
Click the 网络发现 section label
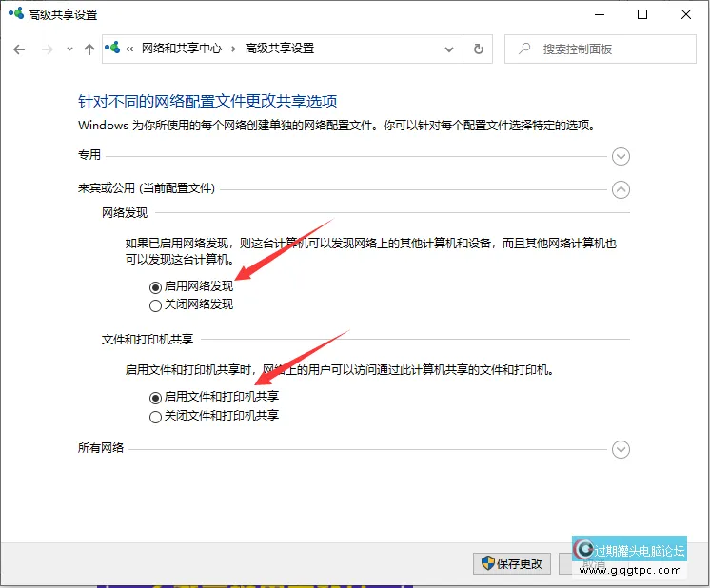(125, 213)
